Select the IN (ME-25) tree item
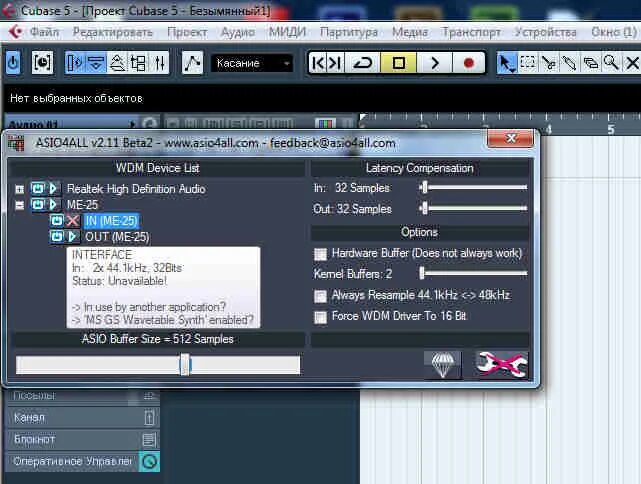 click(x=111, y=221)
